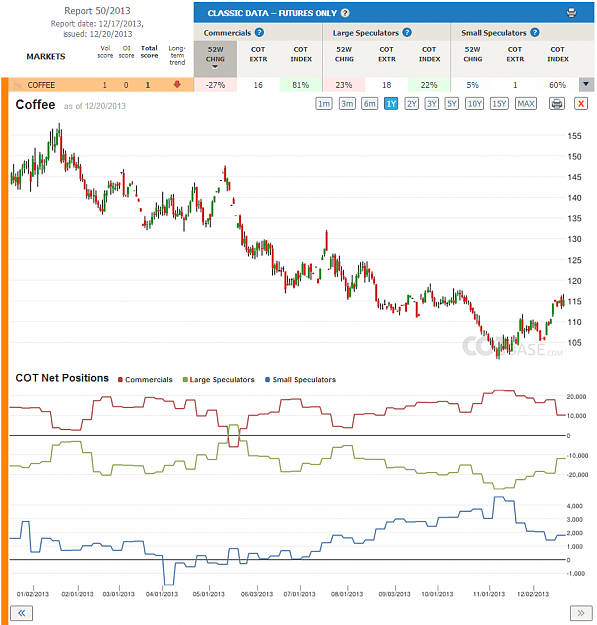597x625 pixels.
Task: Click the red long-term trend down arrow
Action: [x=177, y=85]
